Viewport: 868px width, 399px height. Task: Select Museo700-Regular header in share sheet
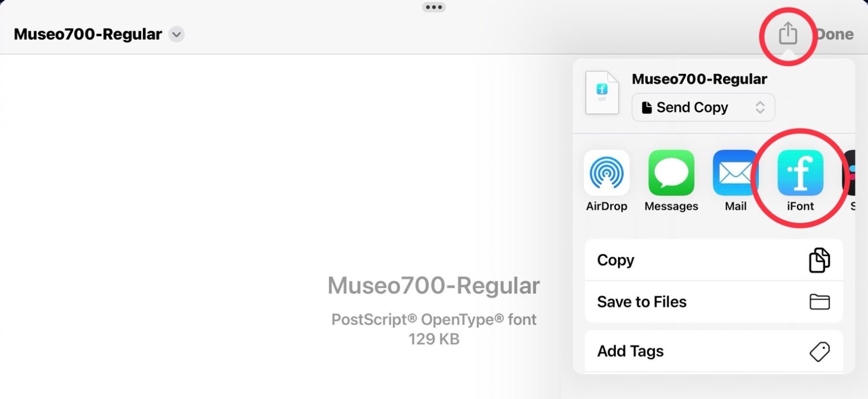pos(700,79)
